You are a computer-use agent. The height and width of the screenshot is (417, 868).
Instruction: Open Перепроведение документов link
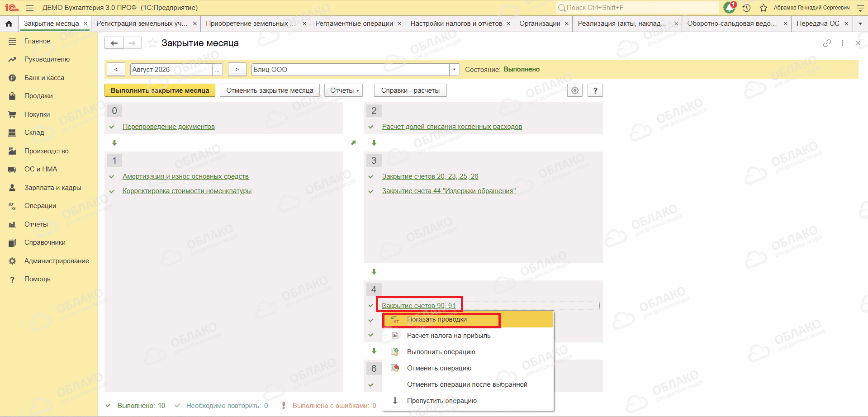[169, 127]
